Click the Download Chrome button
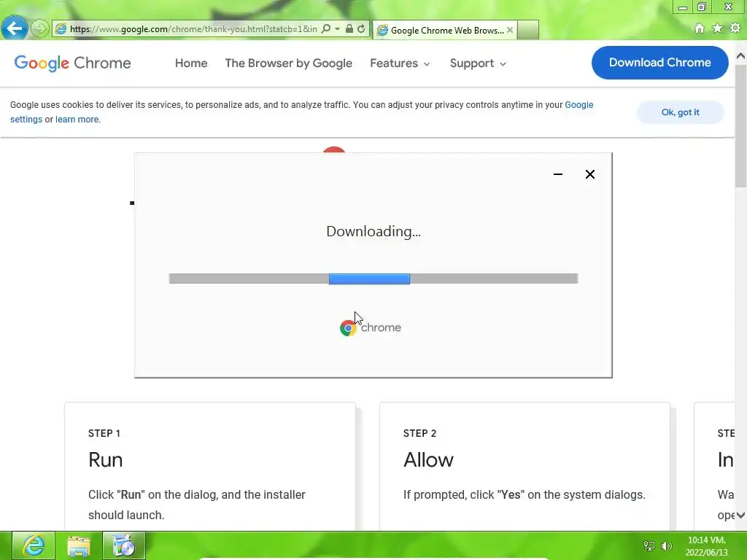The height and width of the screenshot is (560, 747). click(659, 63)
